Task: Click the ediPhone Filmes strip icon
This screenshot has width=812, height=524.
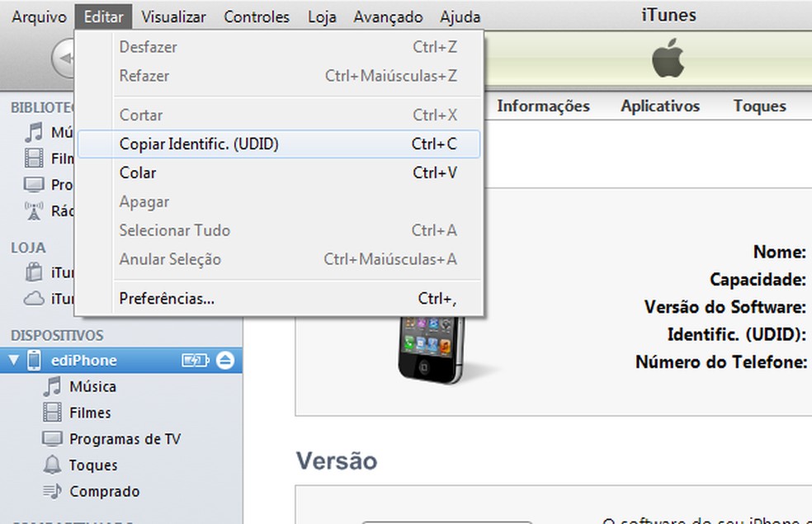Action: tap(52, 413)
